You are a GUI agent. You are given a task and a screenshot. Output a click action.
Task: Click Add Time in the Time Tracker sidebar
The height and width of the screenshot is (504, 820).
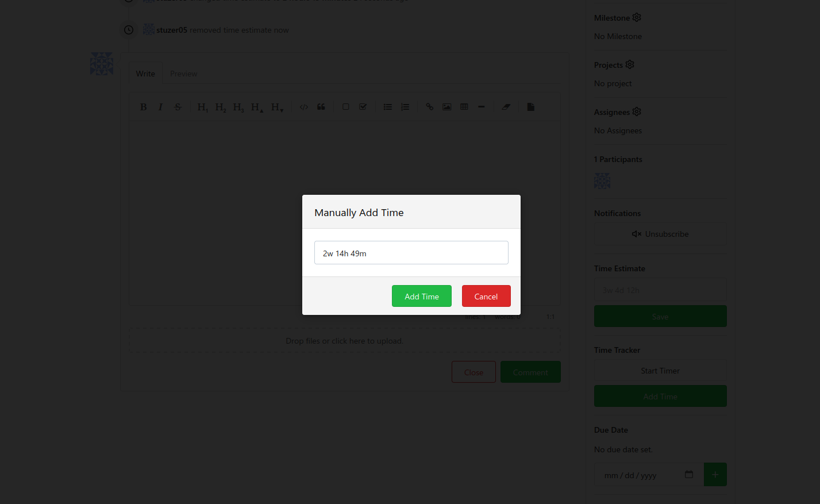coord(660,396)
